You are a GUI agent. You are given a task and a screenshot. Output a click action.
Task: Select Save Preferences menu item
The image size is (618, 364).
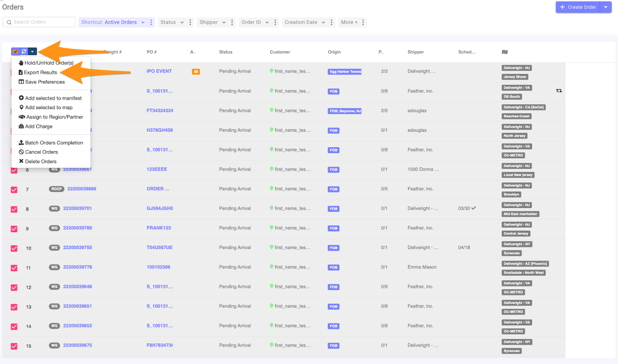pyautogui.click(x=42, y=82)
